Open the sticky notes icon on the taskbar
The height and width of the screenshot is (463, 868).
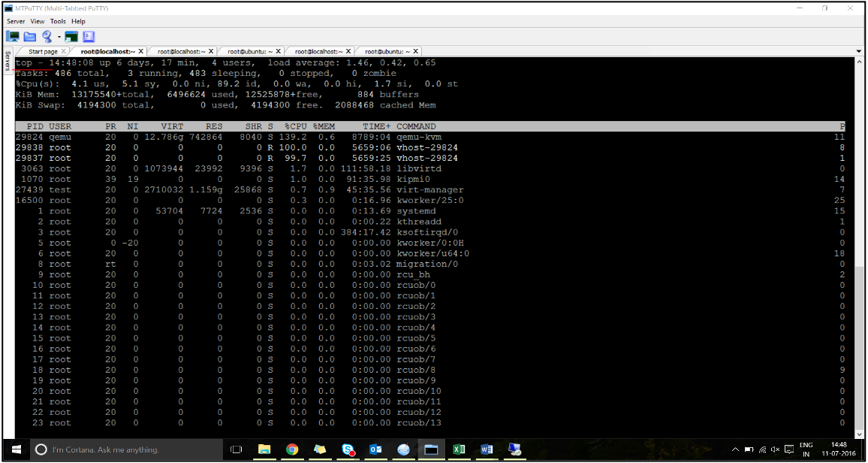(320, 449)
